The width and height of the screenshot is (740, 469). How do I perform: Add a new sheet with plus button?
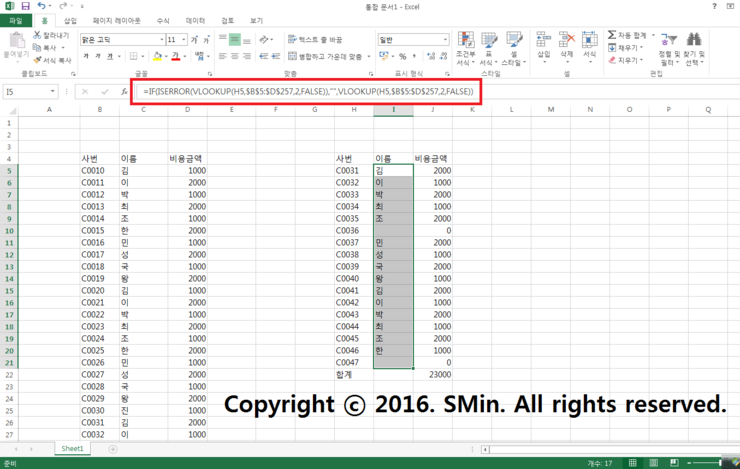113,449
